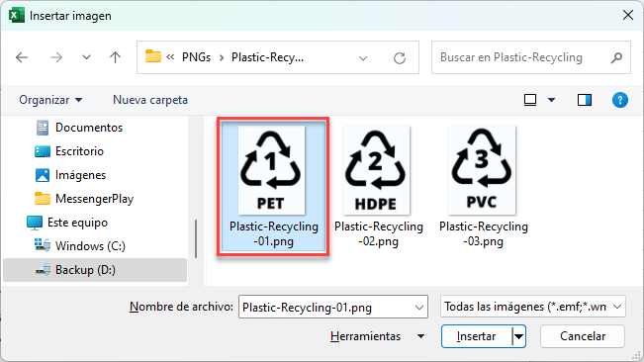Select Escritorio in the sidebar
The image size is (644, 362).
tap(80, 151)
